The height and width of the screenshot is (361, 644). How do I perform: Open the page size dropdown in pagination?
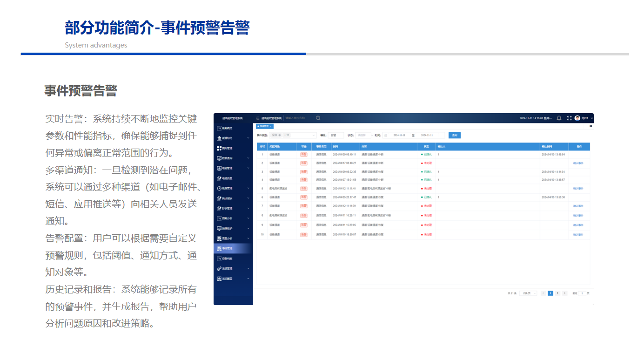coord(528,293)
